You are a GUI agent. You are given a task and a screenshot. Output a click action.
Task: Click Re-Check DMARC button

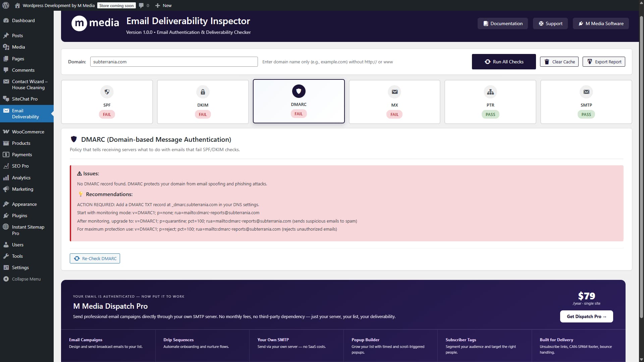coord(95,258)
